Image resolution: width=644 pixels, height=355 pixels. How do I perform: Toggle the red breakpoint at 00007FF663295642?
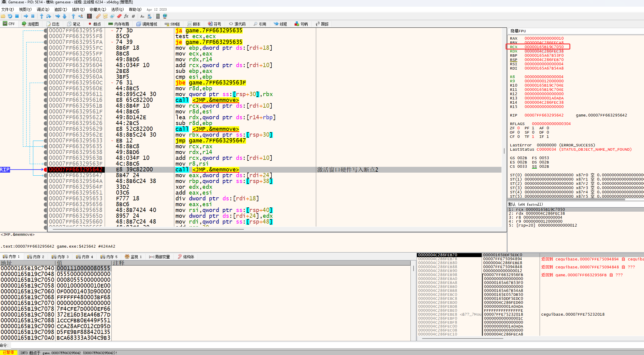coord(45,170)
